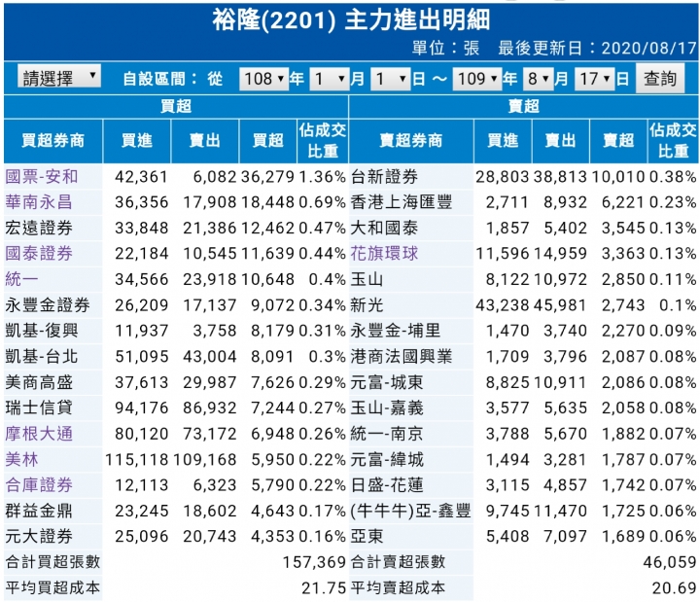Select the 新光 broker name
Viewport: 700px width, 602px height.
coord(367,305)
